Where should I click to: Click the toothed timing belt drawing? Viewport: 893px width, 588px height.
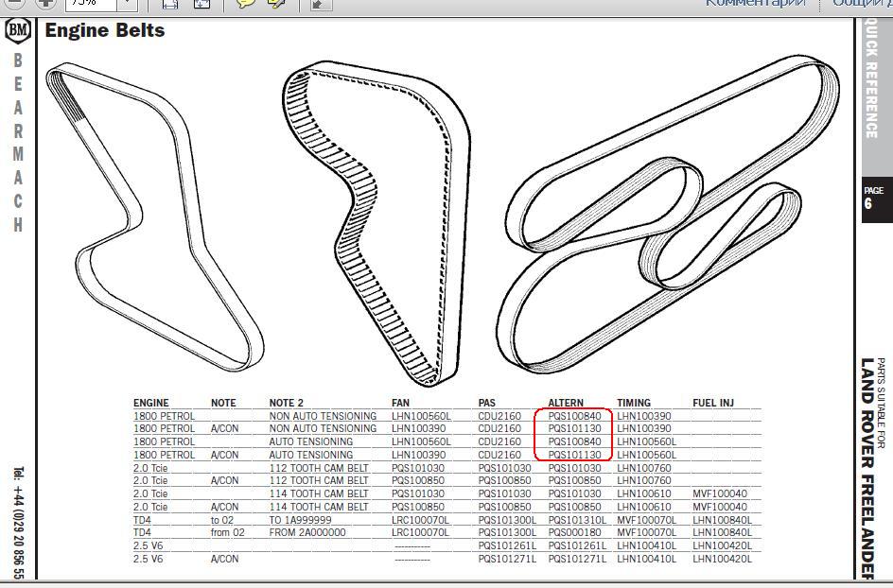pyautogui.click(x=376, y=222)
